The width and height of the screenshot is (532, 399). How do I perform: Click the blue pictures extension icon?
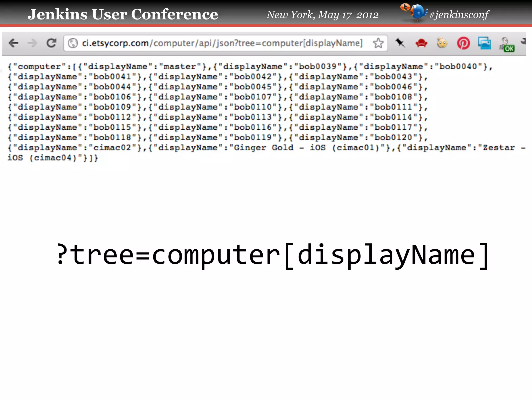coord(484,43)
